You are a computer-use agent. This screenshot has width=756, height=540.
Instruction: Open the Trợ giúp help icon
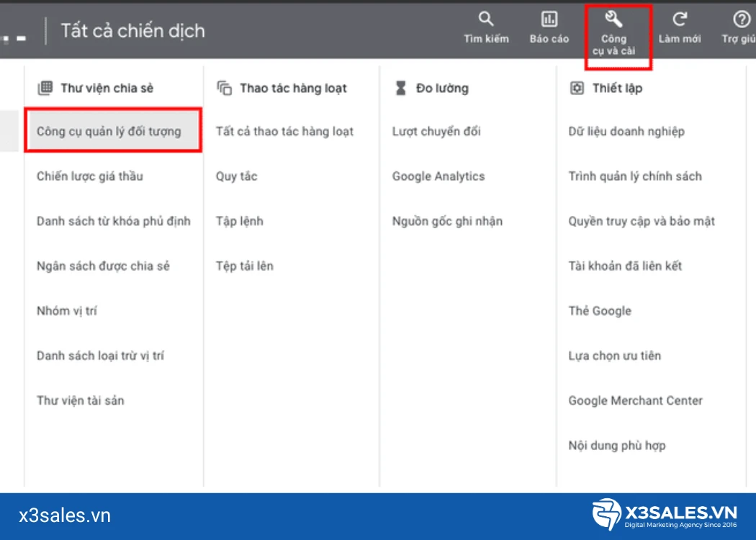click(x=742, y=19)
